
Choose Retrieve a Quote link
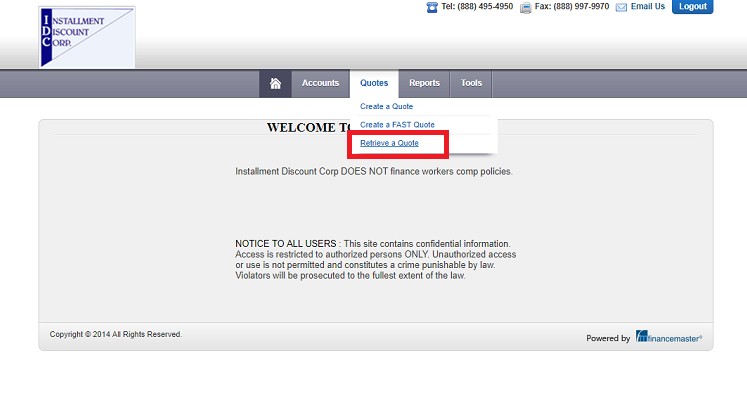tap(389, 143)
